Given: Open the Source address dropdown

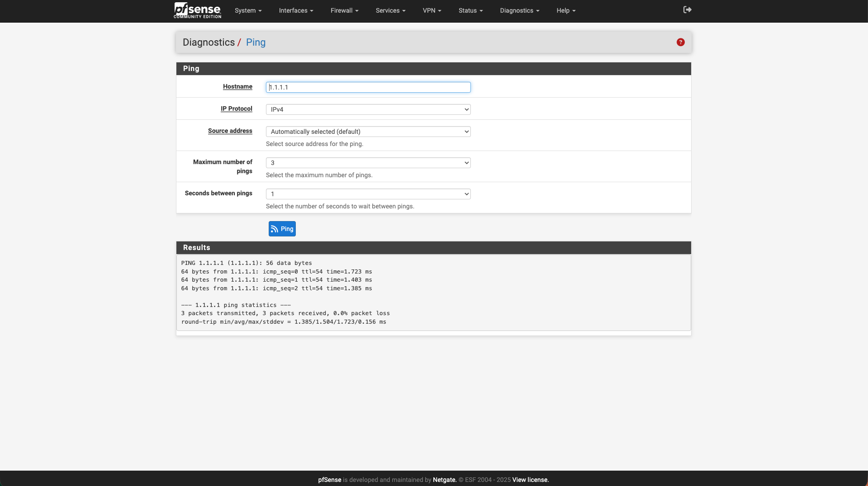Looking at the screenshot, I should 368,132.
